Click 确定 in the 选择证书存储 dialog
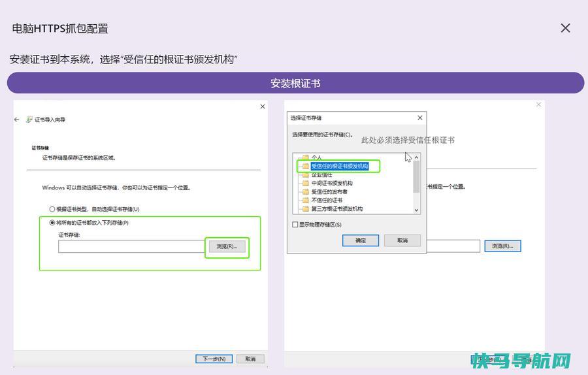Viewport: 588px width, 375px height. tap(361, 240)
